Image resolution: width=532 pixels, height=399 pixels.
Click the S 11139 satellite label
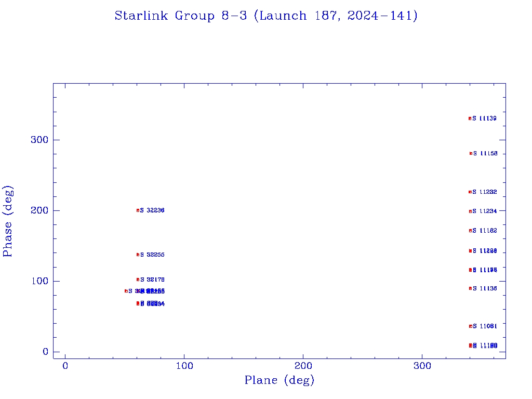485,118
